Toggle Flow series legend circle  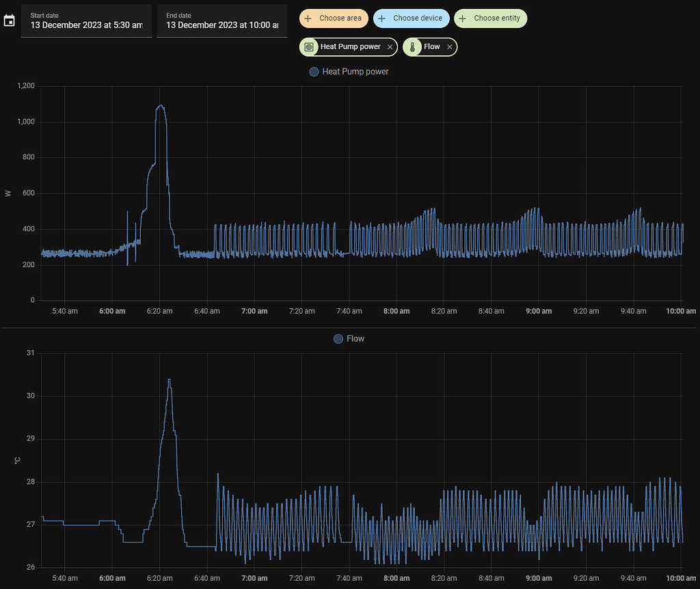pyautogui.click(x=338, y=339)
